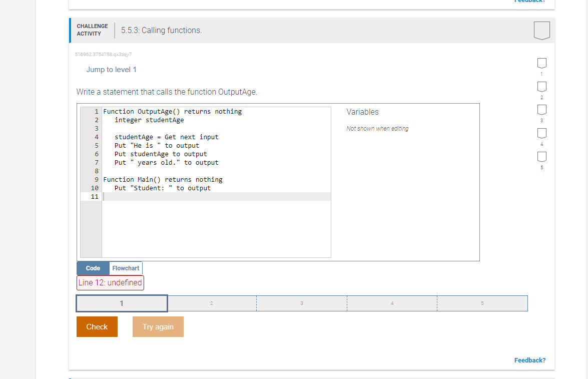The width and height of the screenshot is (588, 379).
Task: Select level 2 in progress bar
Action: point(212,303)
